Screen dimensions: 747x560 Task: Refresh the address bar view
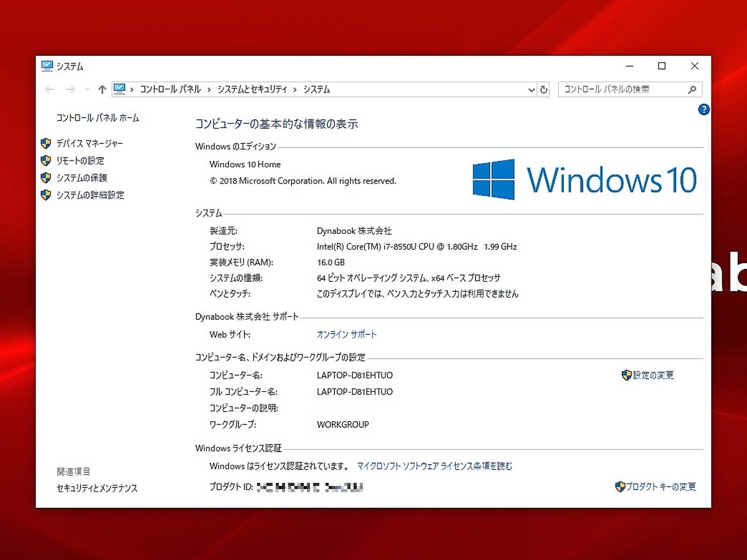tap(543, 90)
